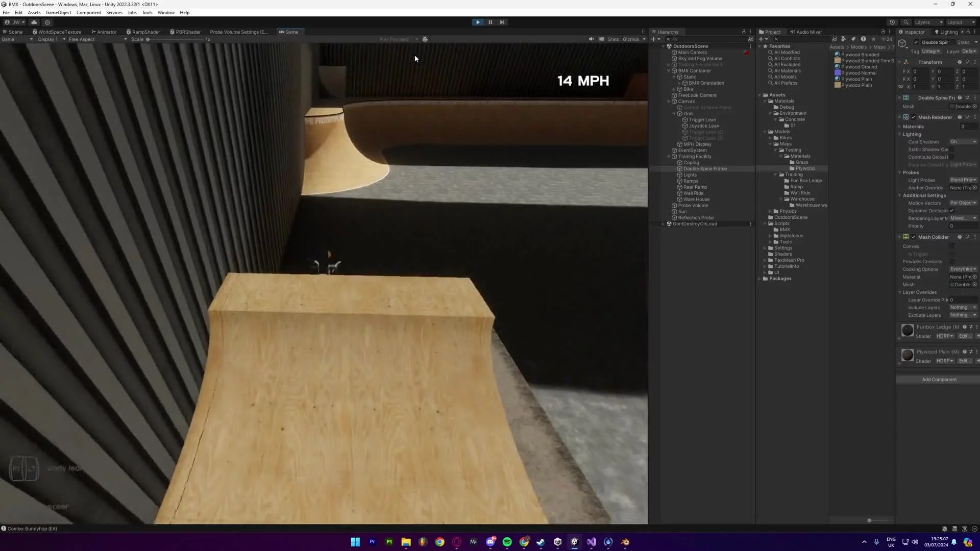
Task: Click the Play button to run game
Action: [478, 22]
